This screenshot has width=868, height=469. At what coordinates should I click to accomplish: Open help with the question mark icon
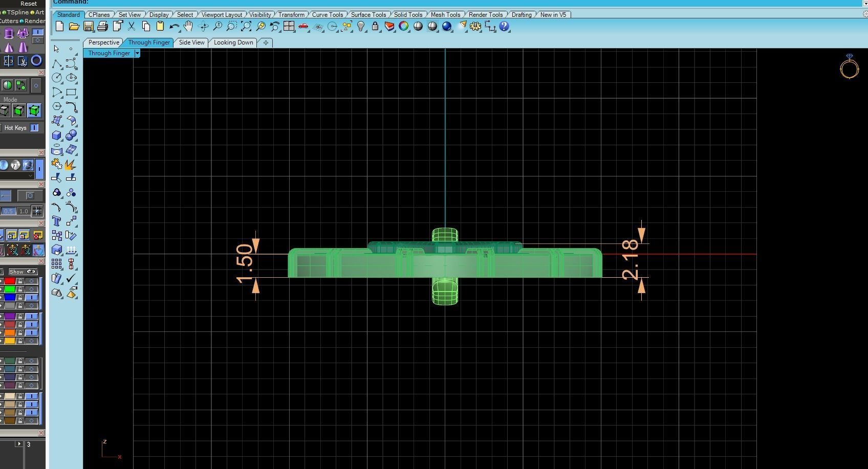(504, 27)
